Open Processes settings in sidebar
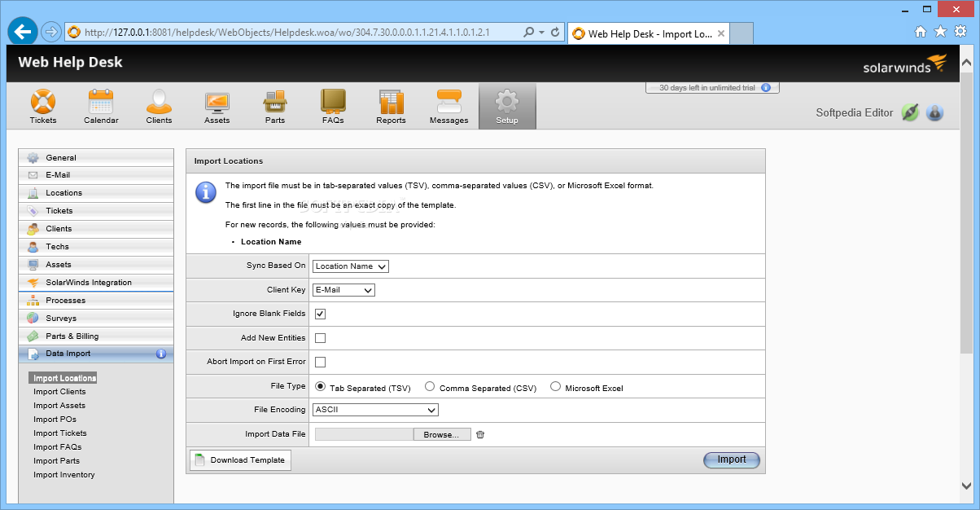 [96, 301]
